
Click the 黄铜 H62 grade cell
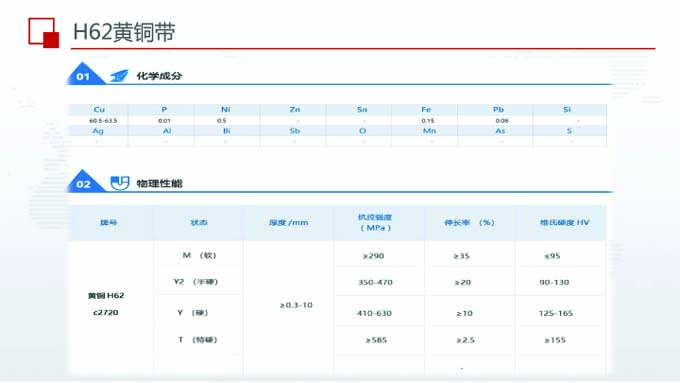tap(106, 296)
